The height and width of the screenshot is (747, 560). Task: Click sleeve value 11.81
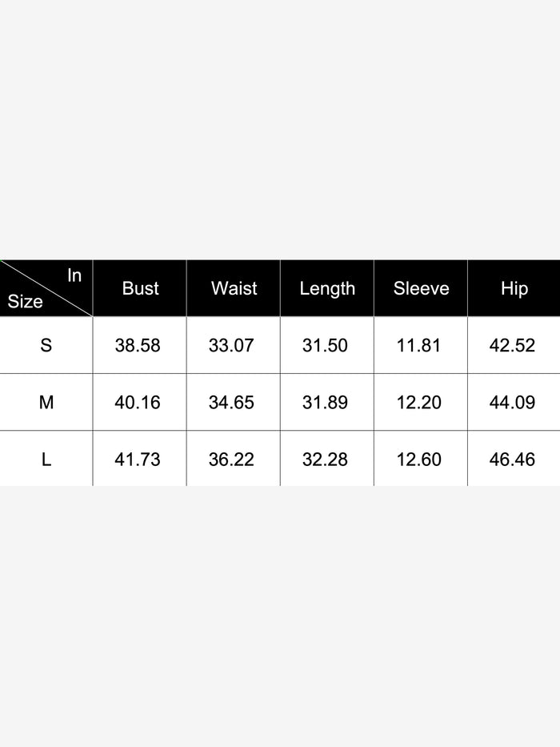(418, 346)
